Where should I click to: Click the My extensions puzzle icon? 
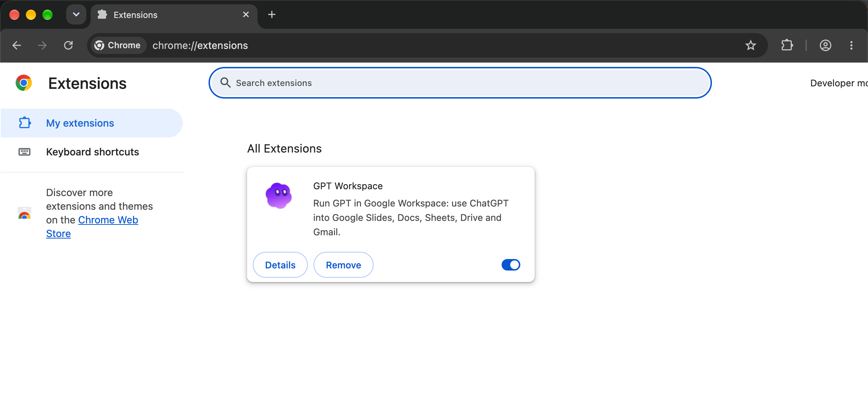(x=24, y=123)
